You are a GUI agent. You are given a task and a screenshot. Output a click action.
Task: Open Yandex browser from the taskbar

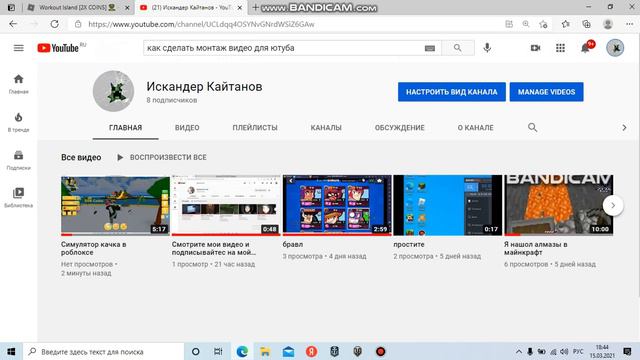pos(311,351)
